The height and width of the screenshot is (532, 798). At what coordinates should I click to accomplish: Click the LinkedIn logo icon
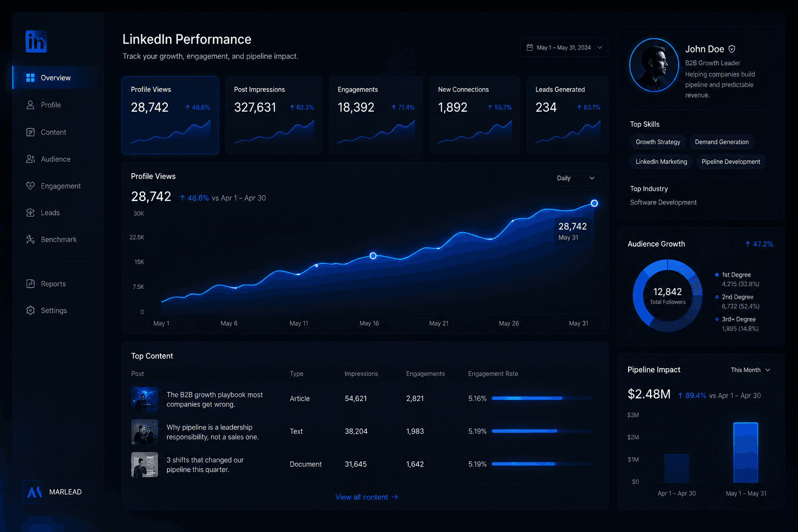click(36, 41)
